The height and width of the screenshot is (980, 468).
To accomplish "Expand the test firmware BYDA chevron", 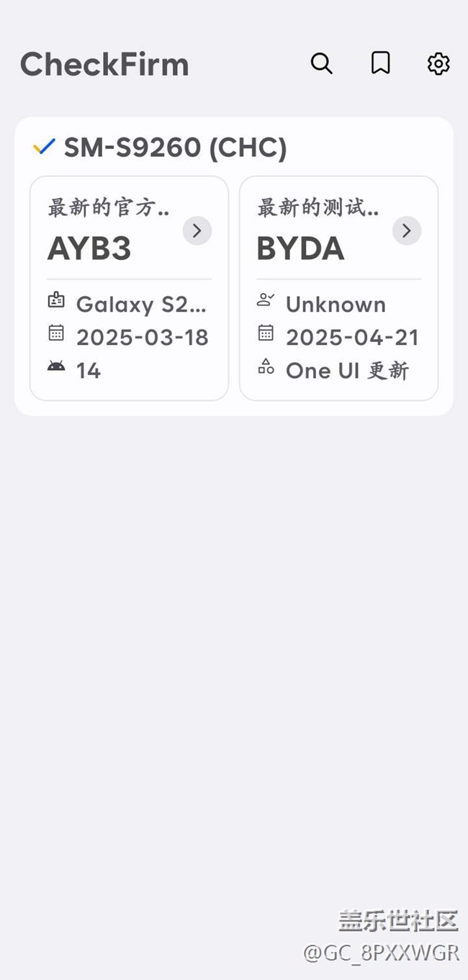I will click(x=406, y=230).
